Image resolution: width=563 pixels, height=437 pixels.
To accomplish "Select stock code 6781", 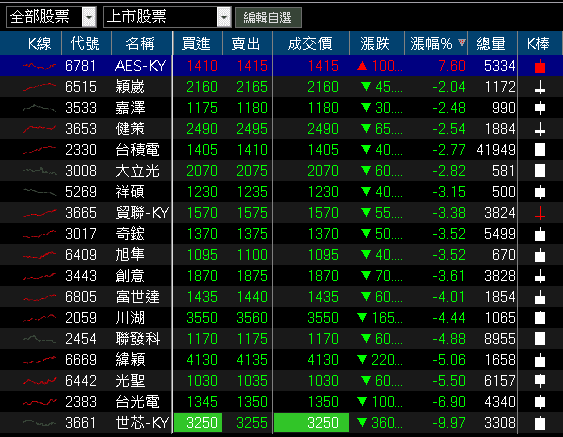I will [x=81, y=66].
